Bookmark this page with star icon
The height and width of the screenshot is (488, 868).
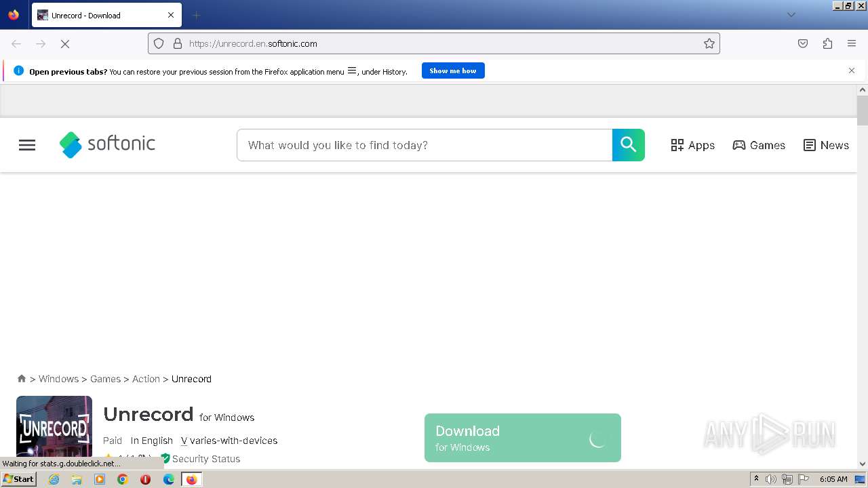pyautogui.click(x=709, y=43)
